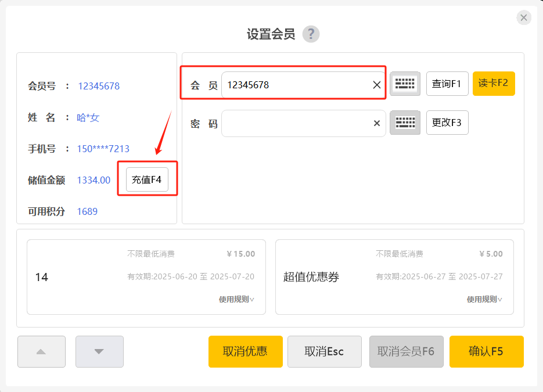This screenshot has width=543, height=392.
Task: Open on-screen keyboard for password field
Action: pos(405,123)
